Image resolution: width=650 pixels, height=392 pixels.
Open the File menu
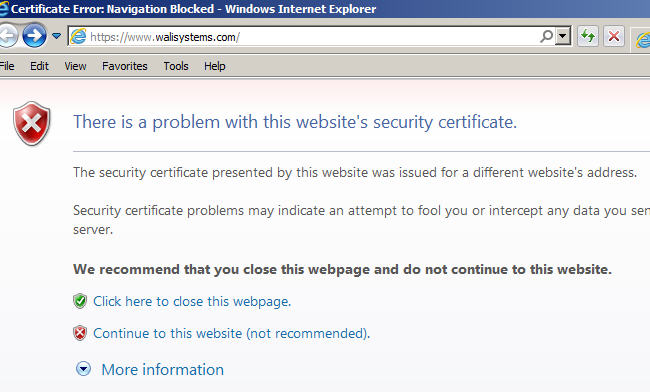(7, 66)
